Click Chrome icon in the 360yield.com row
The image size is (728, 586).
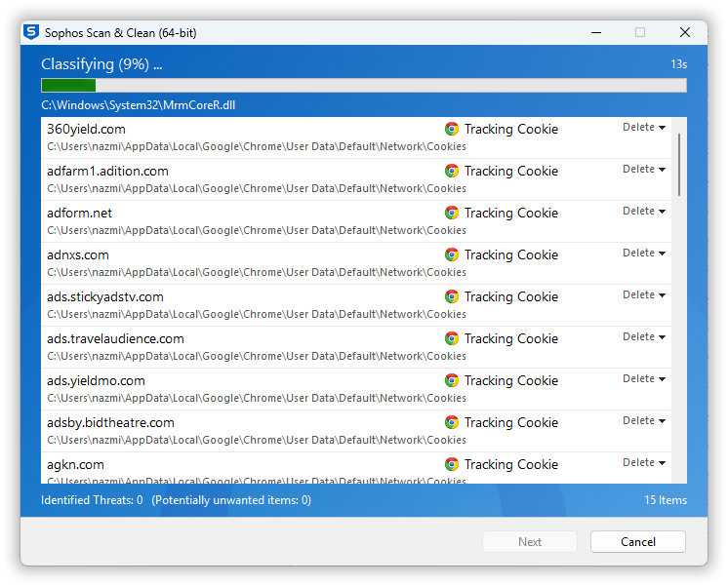click(x=451, y=129)
